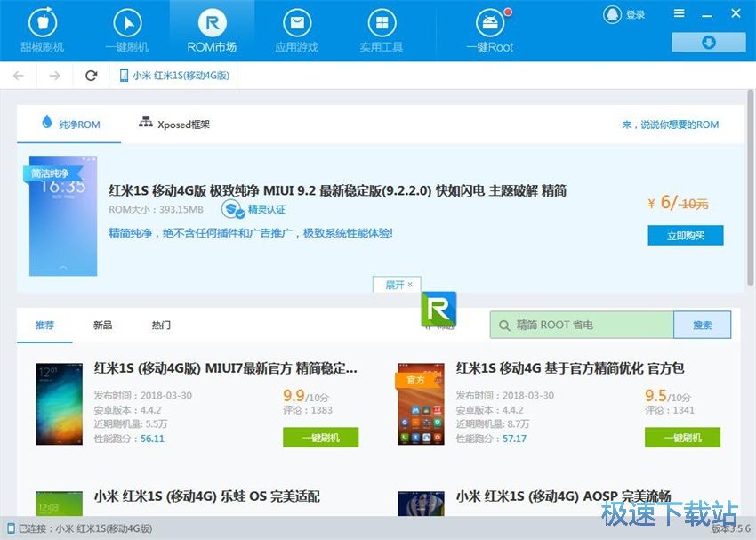
Task: Click 一键刷机 for the 官方包 ROM
Action: (x=683, y=438)
